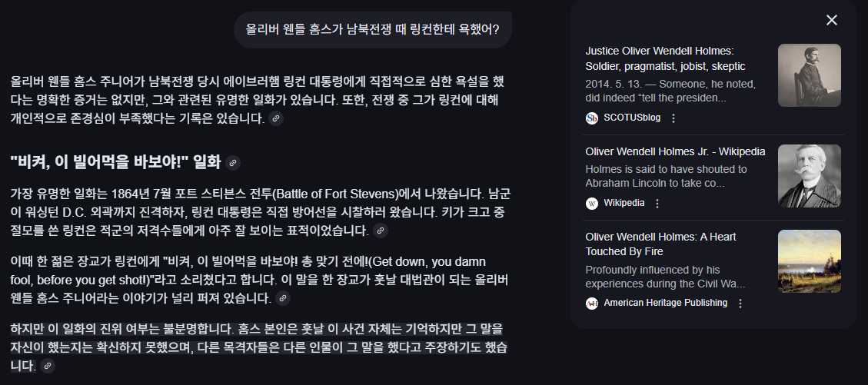Open "Oliver Wendell Holmes Jr. - Wikipedia" link

(x=675, y=151)
